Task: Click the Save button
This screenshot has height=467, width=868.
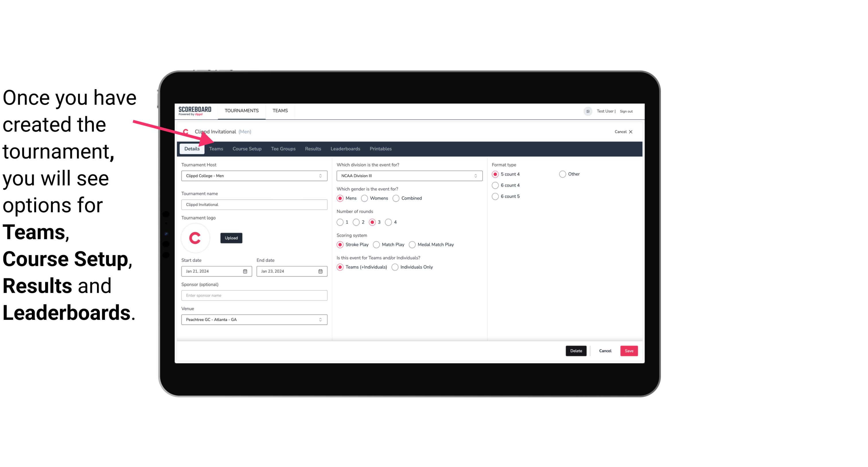Action: (x=629, y=351)
